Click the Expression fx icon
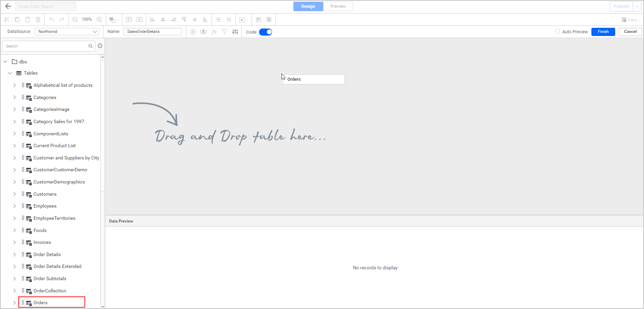Viewport: 644px width, 309px height. pos(214,32)
